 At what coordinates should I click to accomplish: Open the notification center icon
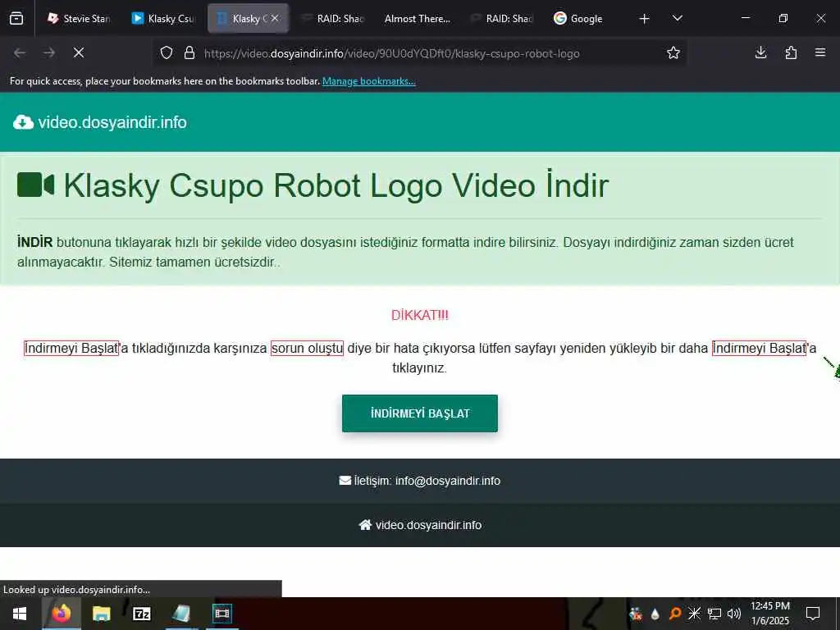click(813, 614)
